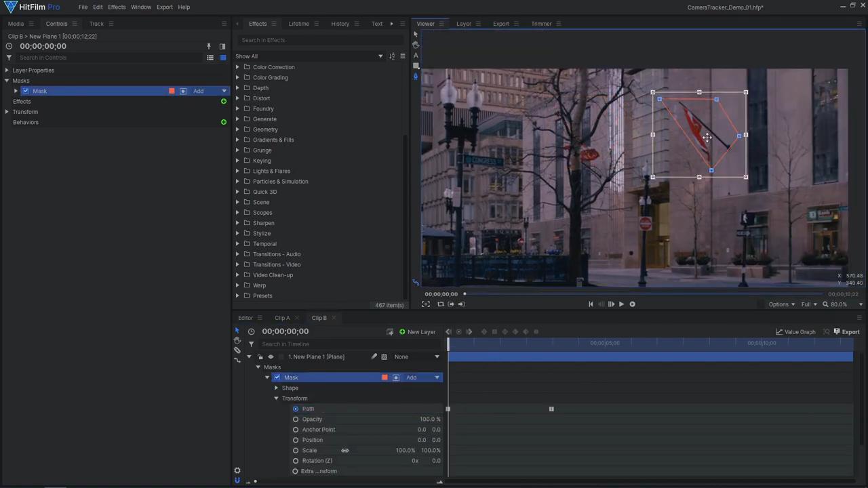Image resolution: width=868 pixels, height=488 pixels.
Task: Expand Layer Properties in Controls
Action: point(7,70)
